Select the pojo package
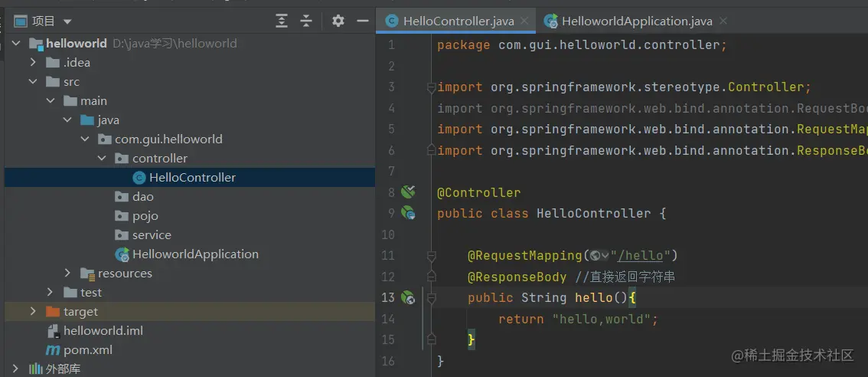The image size is (868, 377). coord(145,215)
